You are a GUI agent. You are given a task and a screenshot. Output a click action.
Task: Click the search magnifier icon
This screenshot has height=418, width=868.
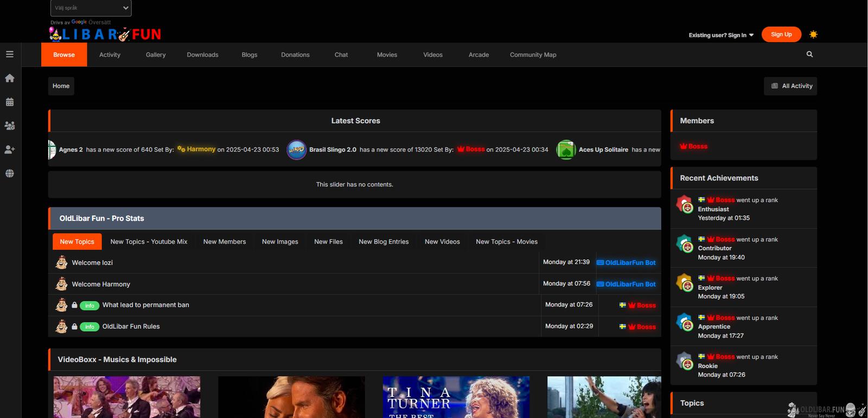tap(809, 54)
